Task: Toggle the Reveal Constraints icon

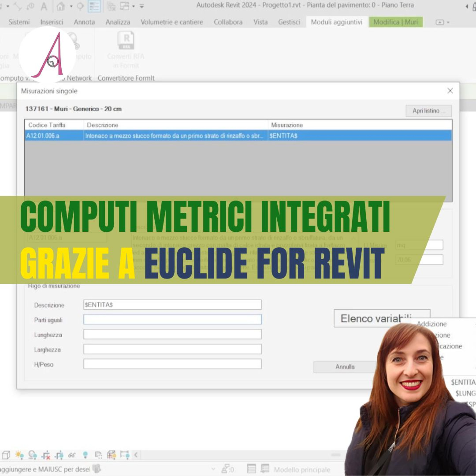Action: pyautogui.click(x=125, y=455)
